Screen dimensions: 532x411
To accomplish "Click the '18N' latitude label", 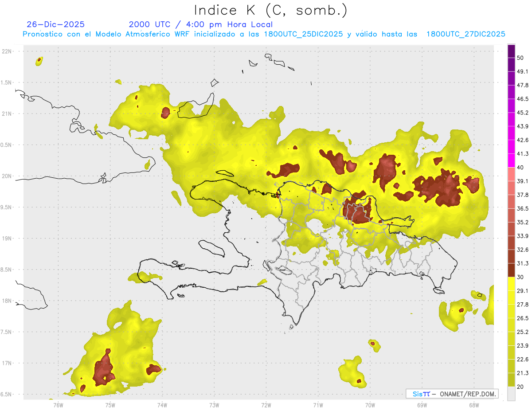I will pos(7,301).
